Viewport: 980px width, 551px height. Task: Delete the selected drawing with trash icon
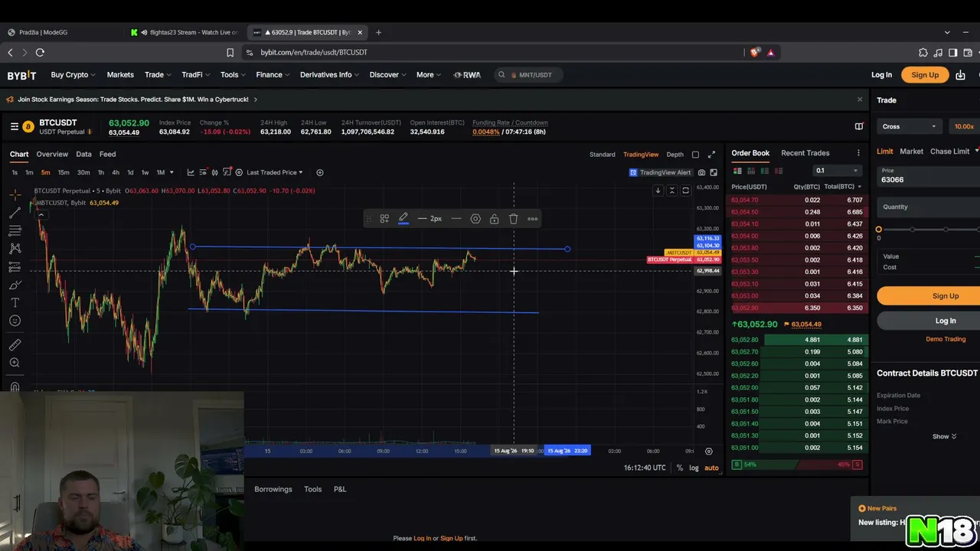[x=514, y=219]
